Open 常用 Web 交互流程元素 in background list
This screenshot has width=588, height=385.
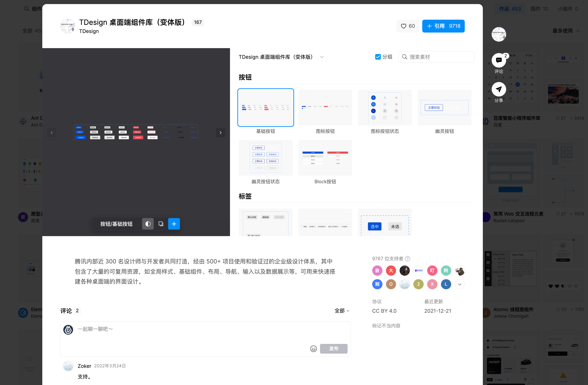click(x=518, y=214)
